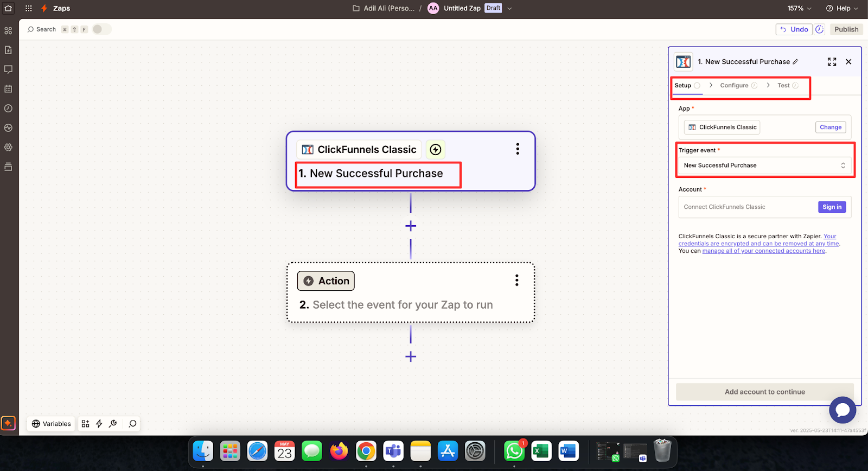
Task: Click the ClickFunnels Classic app chip in panel
Action: [722, 127]
